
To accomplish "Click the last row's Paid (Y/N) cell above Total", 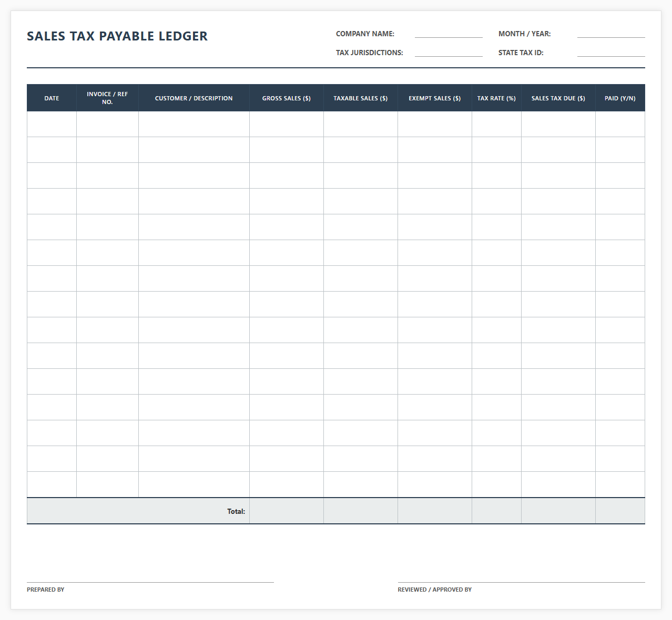I will (x=620, y=484).
